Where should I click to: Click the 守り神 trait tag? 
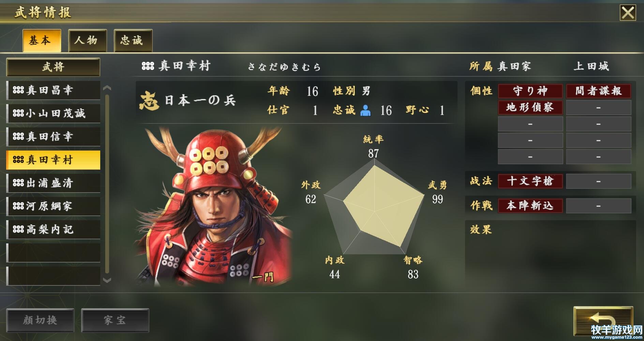(530, 91)
